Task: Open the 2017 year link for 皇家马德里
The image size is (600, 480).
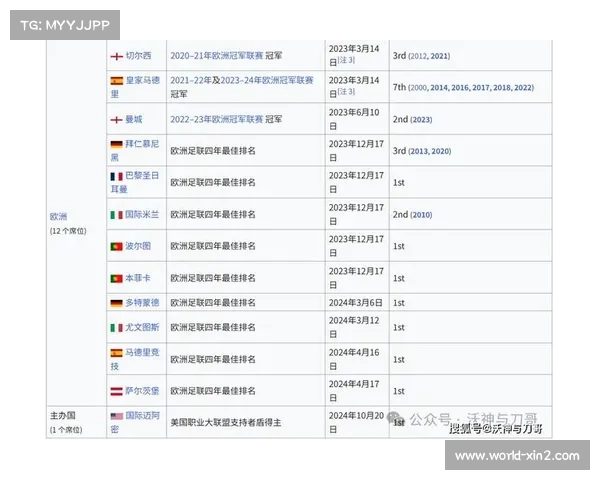Action: 481,88
